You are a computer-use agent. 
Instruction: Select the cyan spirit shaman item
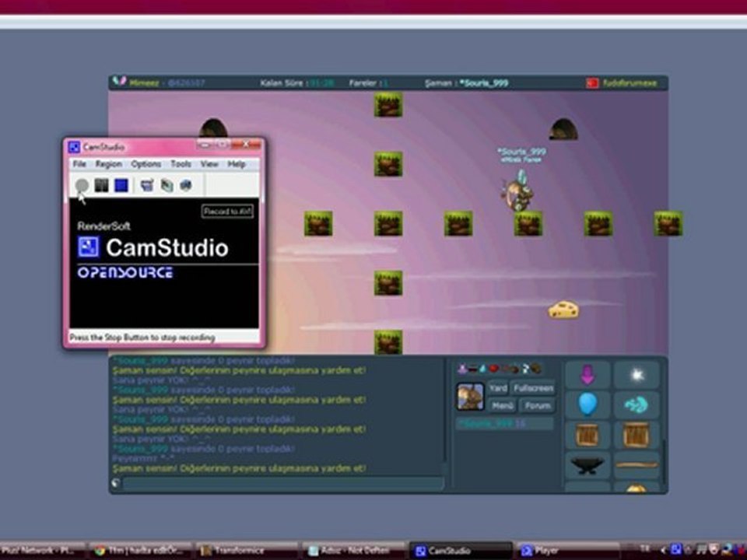tap(637, 404)
